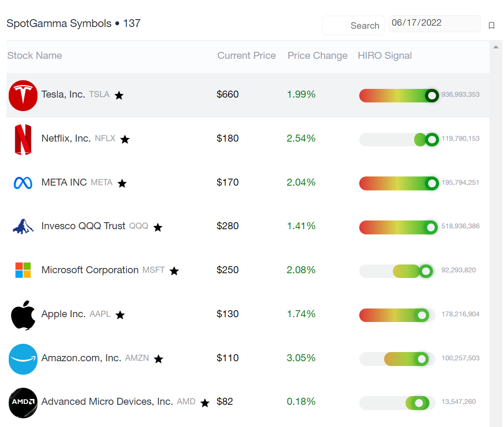
Task: Select the Netflix, Inc. stock name
Action: point(66,138)
